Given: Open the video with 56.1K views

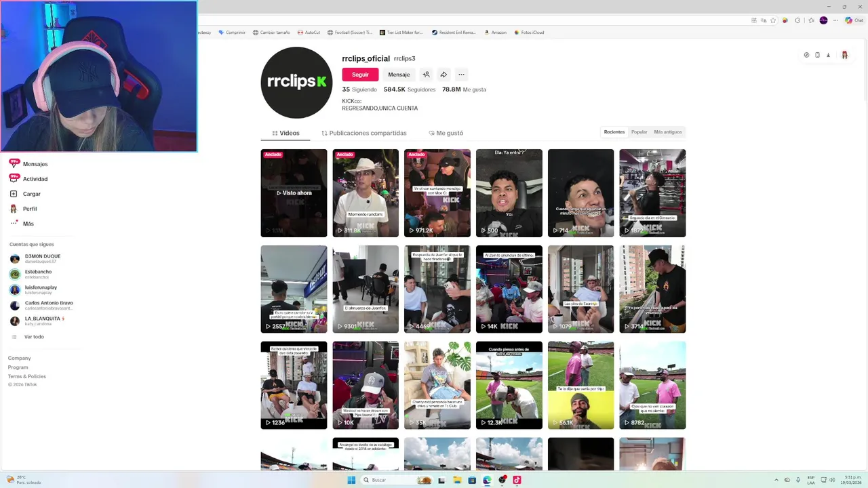Looking at the screenshot, I should (581, 386).
